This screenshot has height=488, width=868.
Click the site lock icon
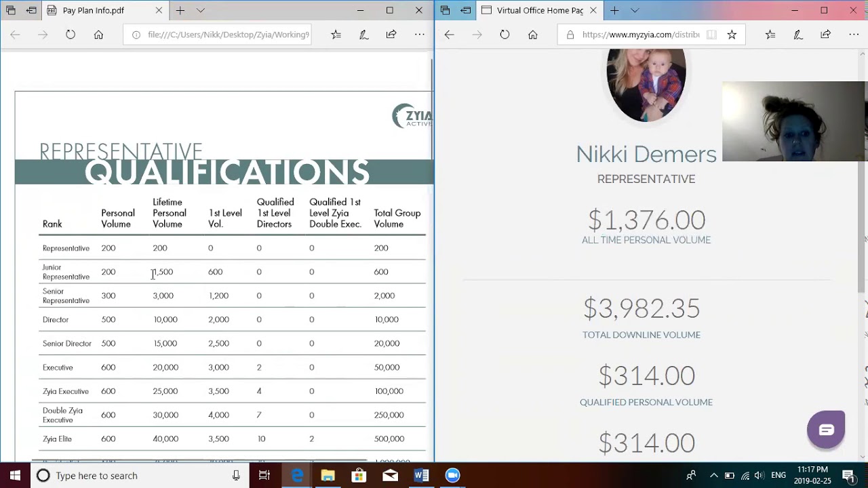pos(570,35)
